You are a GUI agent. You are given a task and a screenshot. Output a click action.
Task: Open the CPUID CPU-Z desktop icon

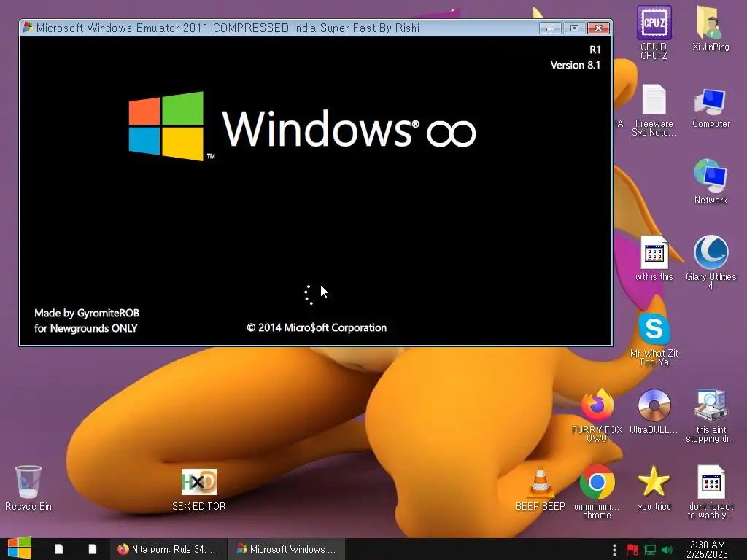point(654,31)
